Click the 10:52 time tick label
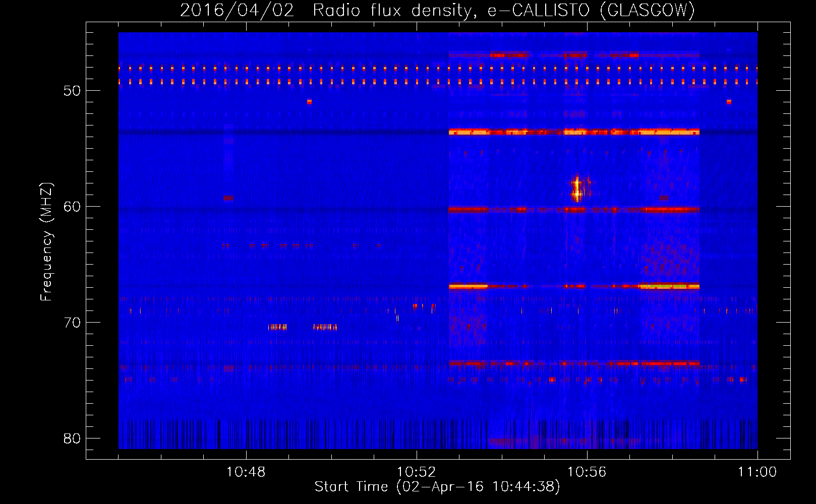 pos(417,472)
